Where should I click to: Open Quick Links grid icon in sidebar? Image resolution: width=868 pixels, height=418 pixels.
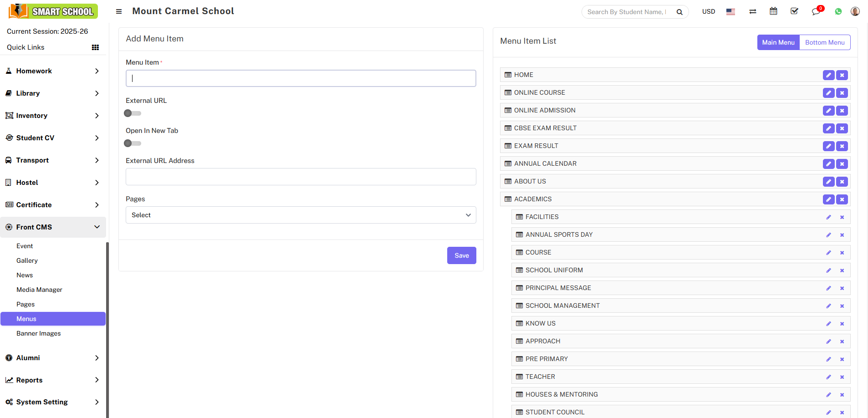(96, 47)
